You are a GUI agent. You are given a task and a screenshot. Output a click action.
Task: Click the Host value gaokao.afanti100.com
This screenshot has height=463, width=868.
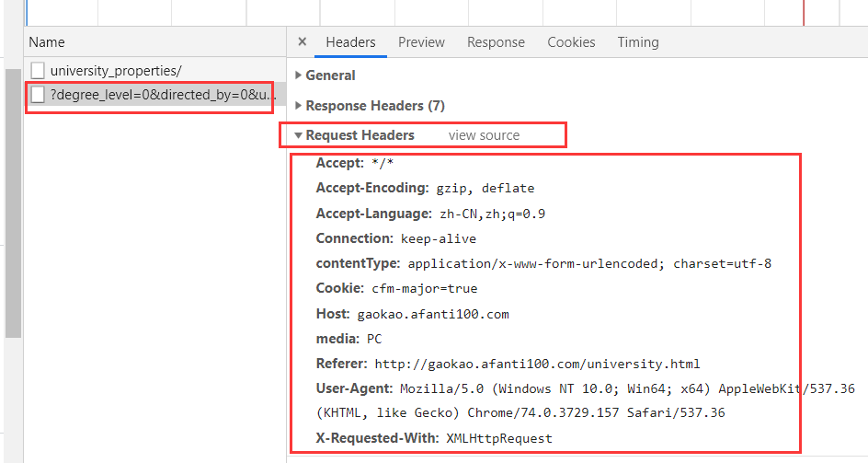point(433,314)
